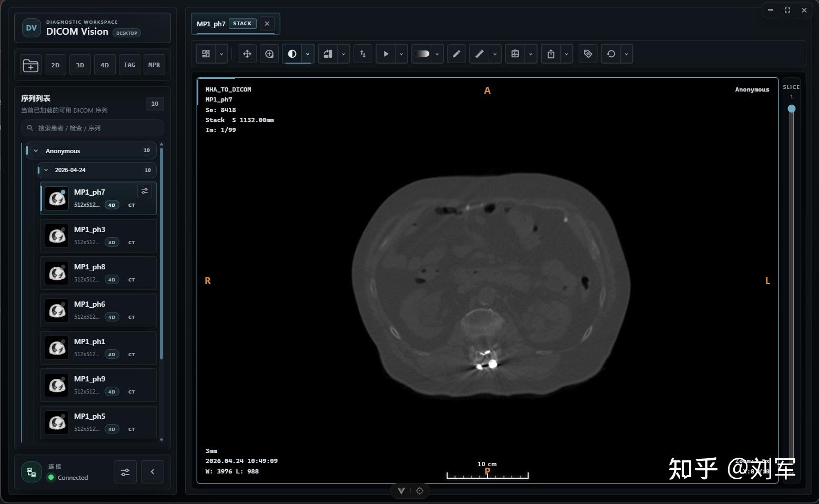819x504 pixels.
Task: Expand the measurement tool dropdown arrow
Action: click(x=495, y=54)
